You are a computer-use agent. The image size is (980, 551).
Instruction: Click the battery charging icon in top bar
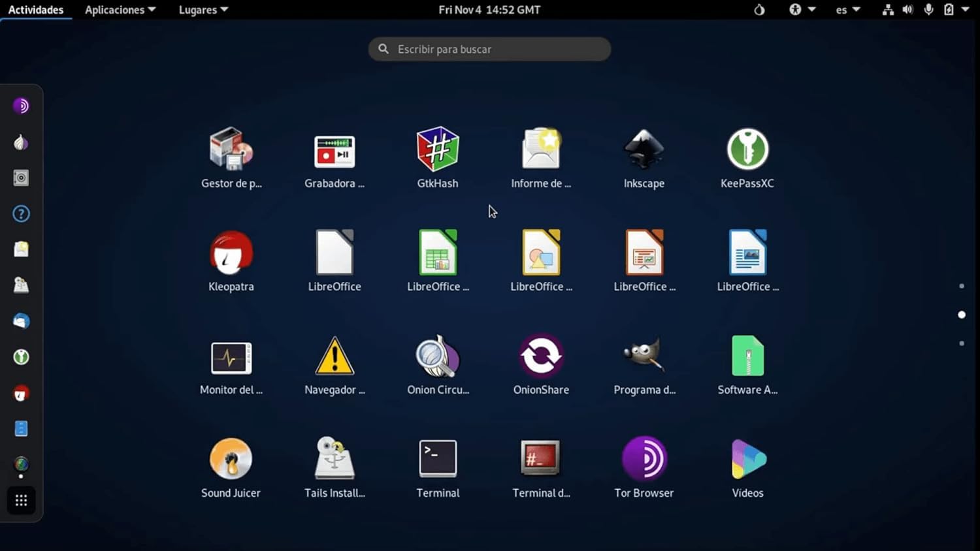tap(949, 10)
